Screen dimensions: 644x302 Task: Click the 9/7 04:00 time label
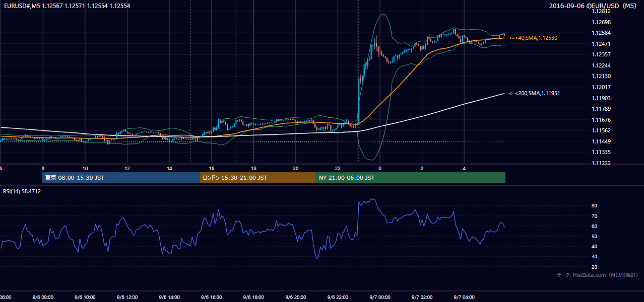[464, 297]
